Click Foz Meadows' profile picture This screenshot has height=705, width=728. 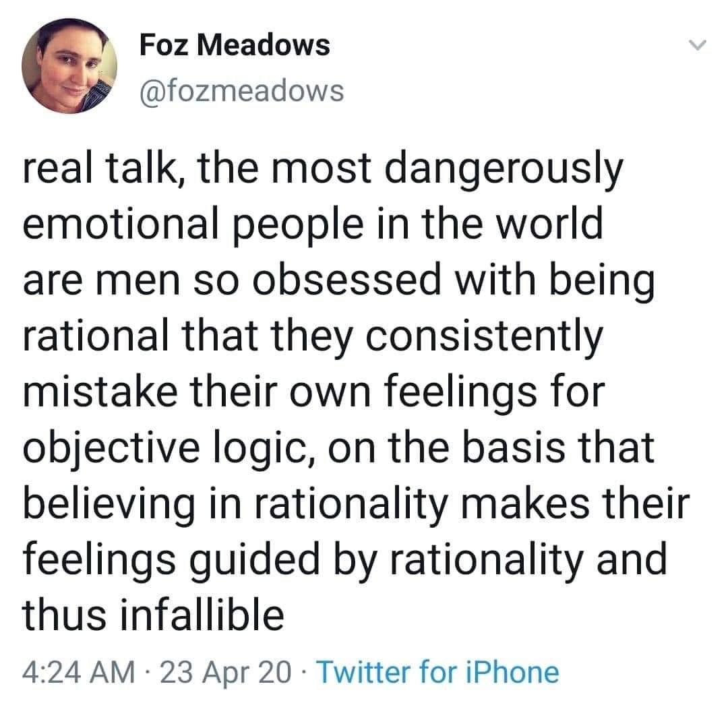click(x=69, y=66)
